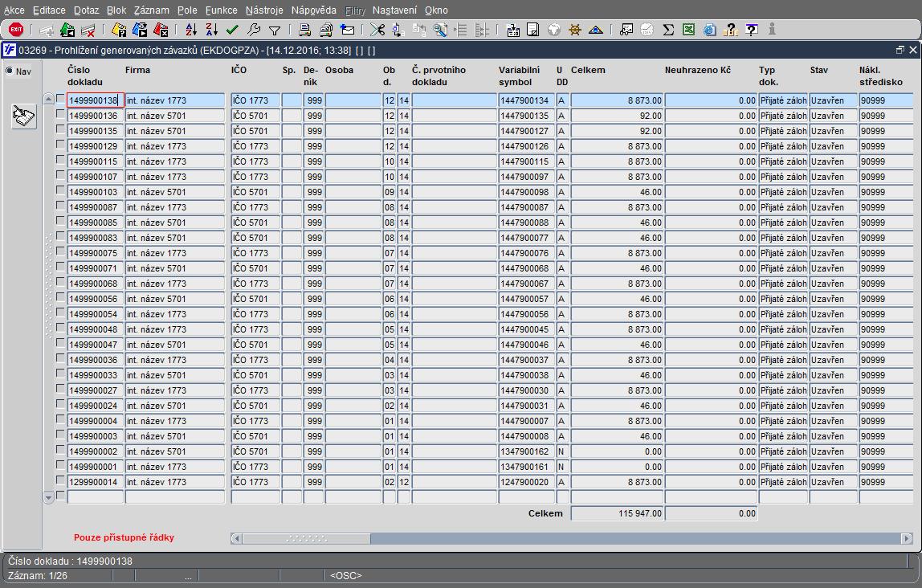Image resolution: width=922 pixels, height=588 pixels.
Task: Click the save-to-disk icon with arrow
Action: click(x=512, y=30)
